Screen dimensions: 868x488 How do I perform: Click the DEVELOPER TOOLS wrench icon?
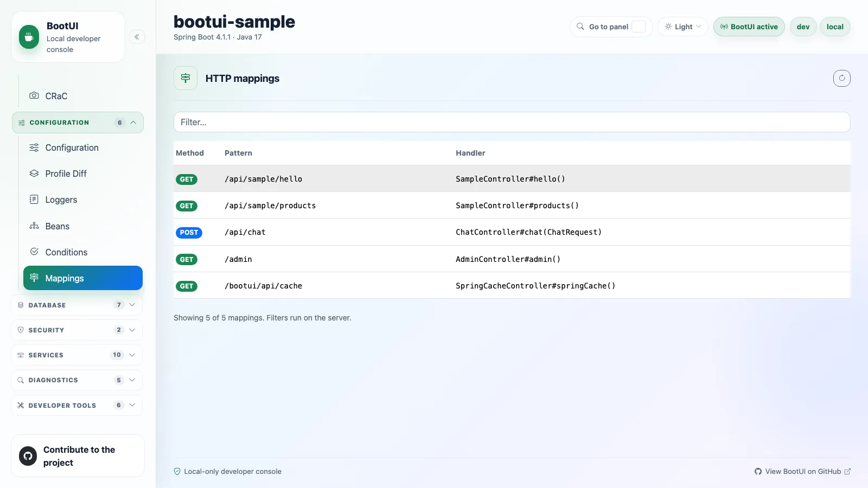pyautogui.click(x=21, y=405)
